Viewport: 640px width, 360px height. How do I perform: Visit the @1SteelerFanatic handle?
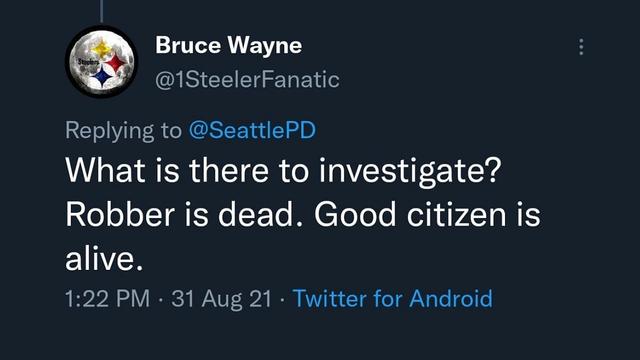click(x=247, y=79)
